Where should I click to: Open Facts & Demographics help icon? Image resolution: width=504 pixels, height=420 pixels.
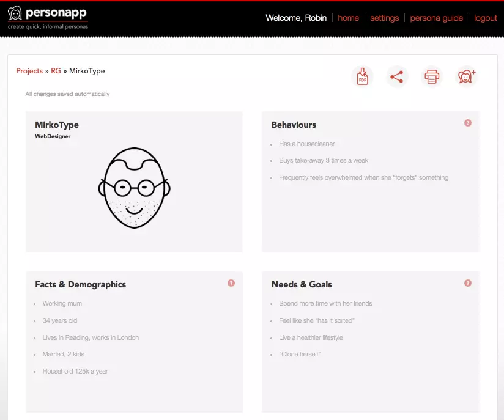[231, 283]
